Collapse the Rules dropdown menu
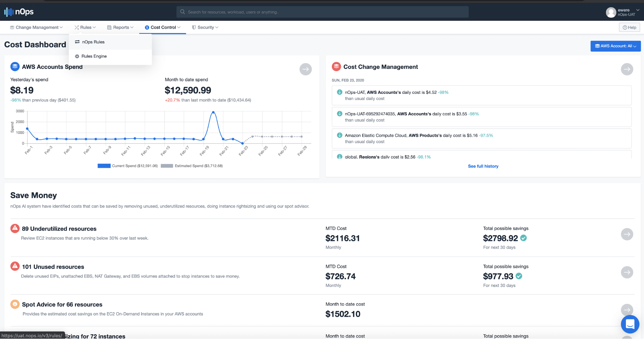The image size is (644, 339). [x=85, y=27]
